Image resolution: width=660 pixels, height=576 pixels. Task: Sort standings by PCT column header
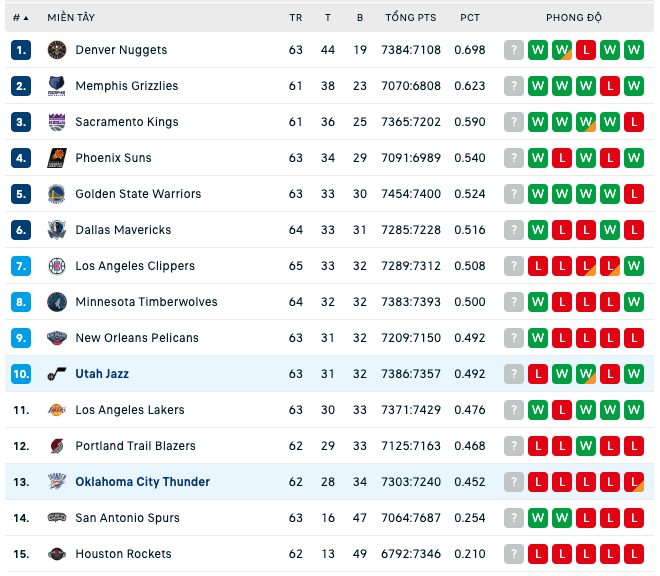(x=470, y=18)
